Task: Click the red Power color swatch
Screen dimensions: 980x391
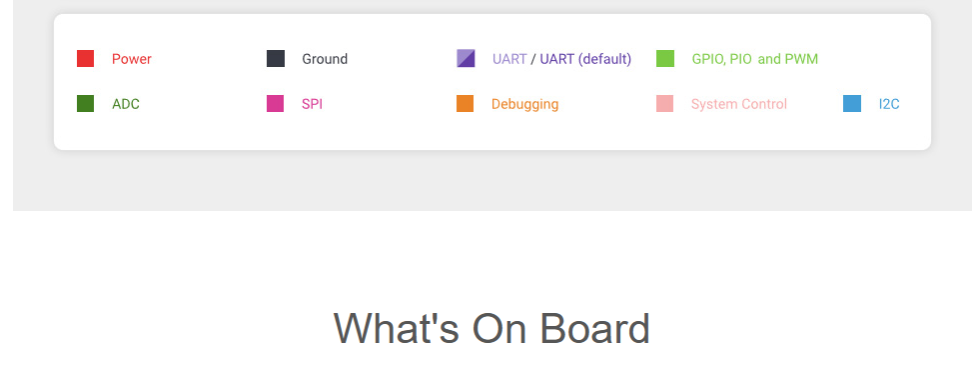Action: pos(86,59)
